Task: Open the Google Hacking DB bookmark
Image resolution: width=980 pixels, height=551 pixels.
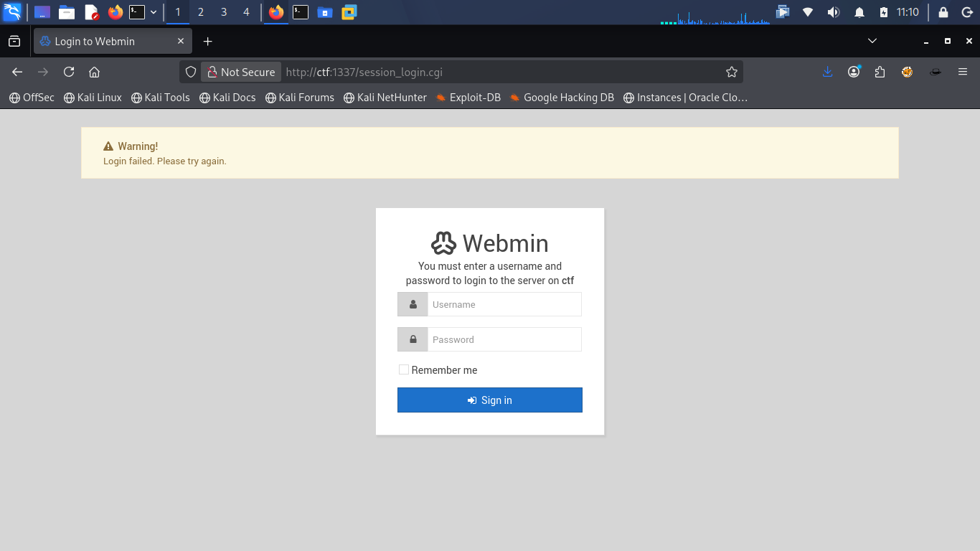Action: (562, 98)
